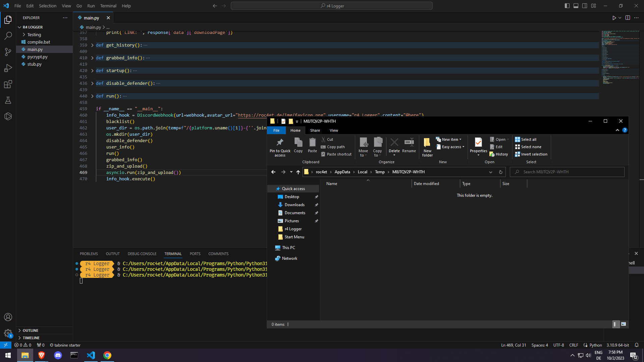644x362 pixels.
Task: Customize layout icon in title bar
Action: point(594,6)
